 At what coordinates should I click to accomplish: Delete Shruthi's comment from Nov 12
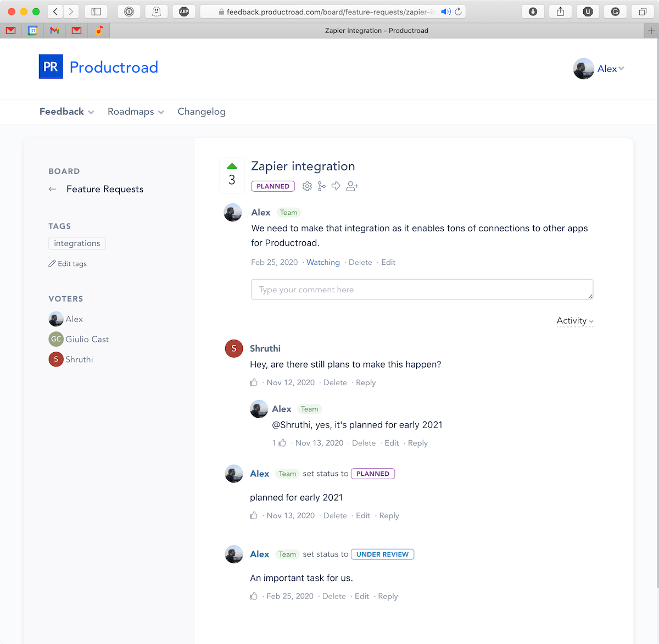(x=335, y=382)
